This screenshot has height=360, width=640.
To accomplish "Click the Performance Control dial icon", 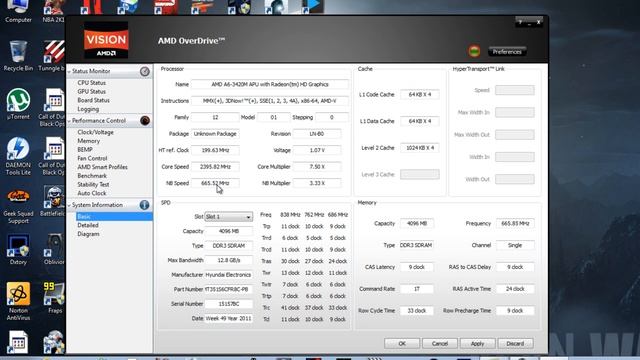I will pos(145,120).
